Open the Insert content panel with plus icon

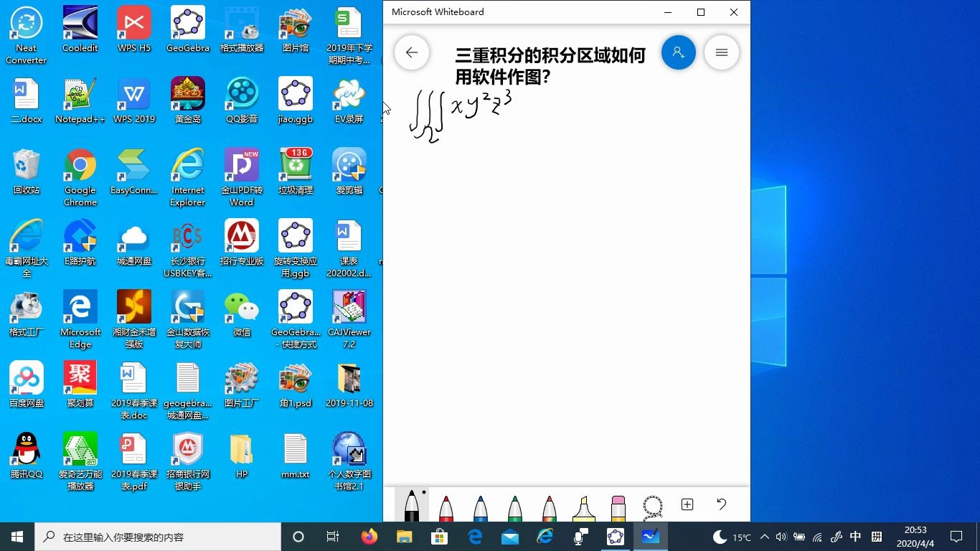pos(687,506)
